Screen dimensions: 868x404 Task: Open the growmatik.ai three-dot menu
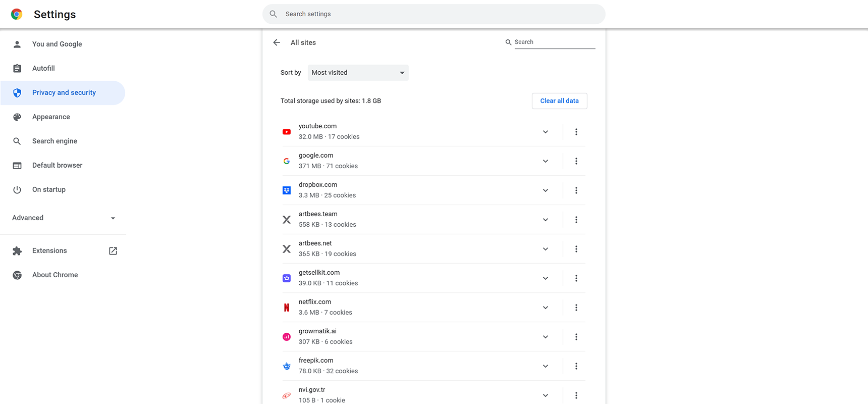click(x=576, y=337)
